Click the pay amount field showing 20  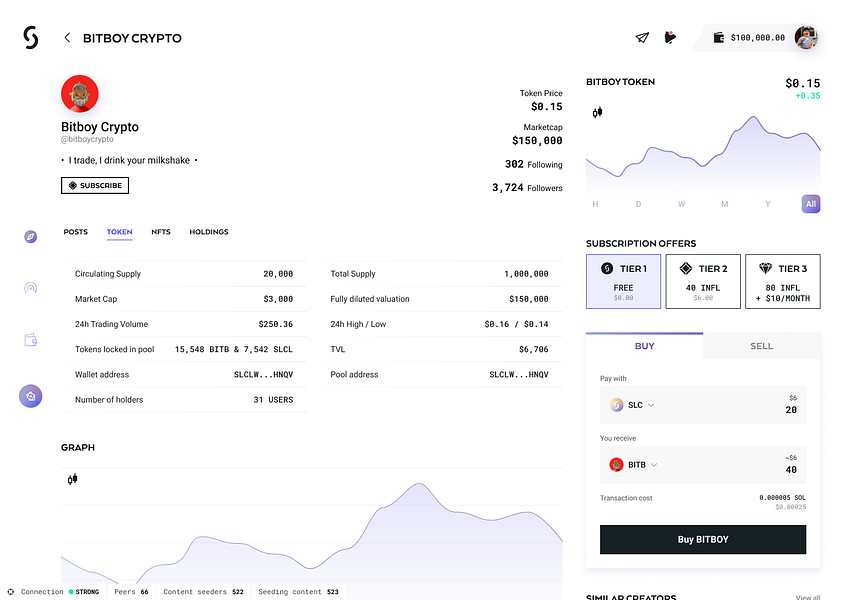pos(703,405)
